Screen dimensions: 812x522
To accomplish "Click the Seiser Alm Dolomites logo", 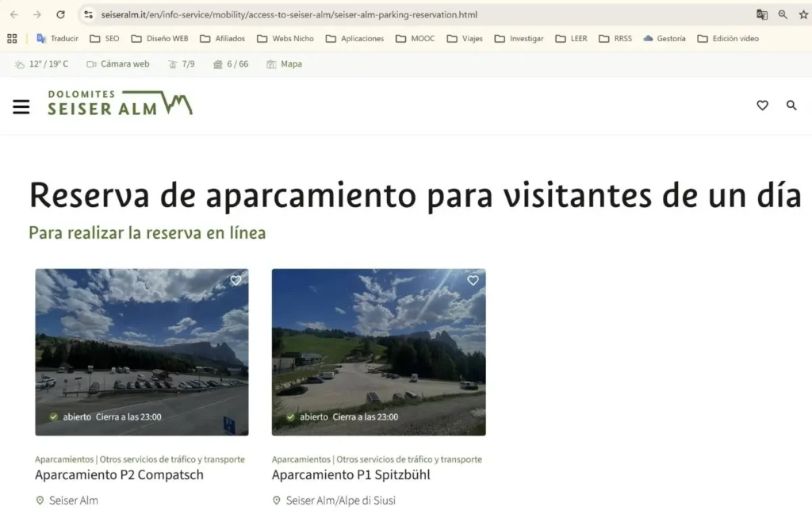I will tap(121, 103).
